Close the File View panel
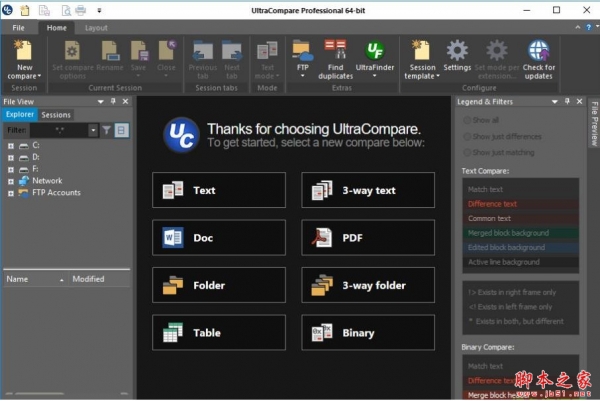 click(126, 101)
